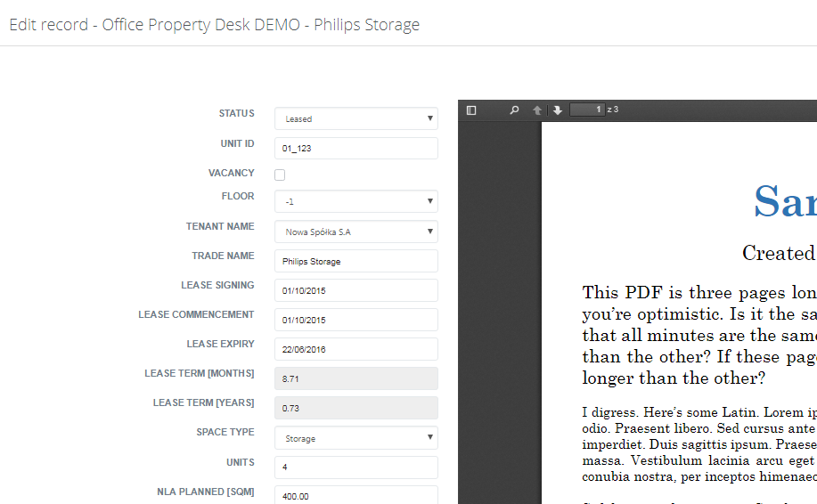This screenshot has width=817, height=504.
Task: Click the LEASE SIGNING label
Action: click(217, 285)
